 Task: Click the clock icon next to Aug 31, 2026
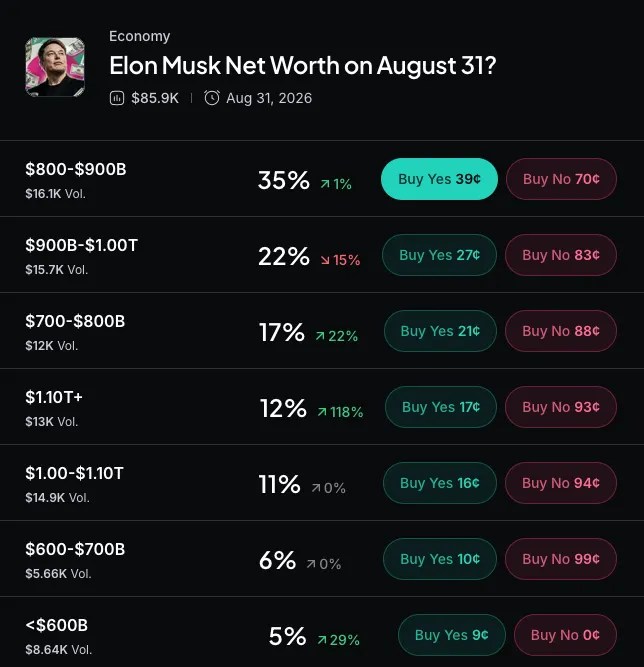click(212, 98)
